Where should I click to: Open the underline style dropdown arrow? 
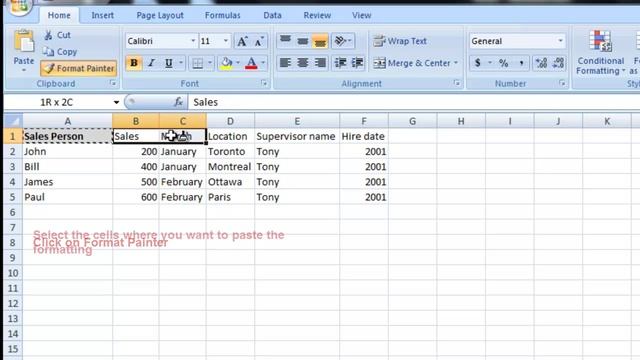pyautogui.click(x=181, y=63)
